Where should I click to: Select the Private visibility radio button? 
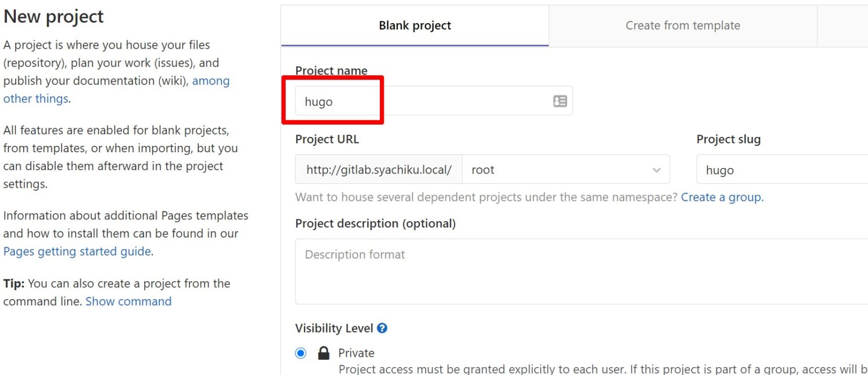[x=301, y=352]
